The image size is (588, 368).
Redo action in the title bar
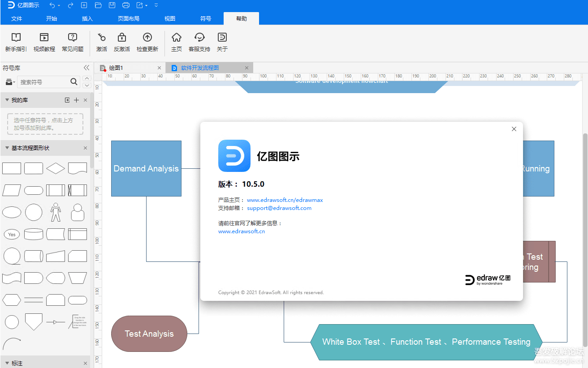tap(70, 5)
